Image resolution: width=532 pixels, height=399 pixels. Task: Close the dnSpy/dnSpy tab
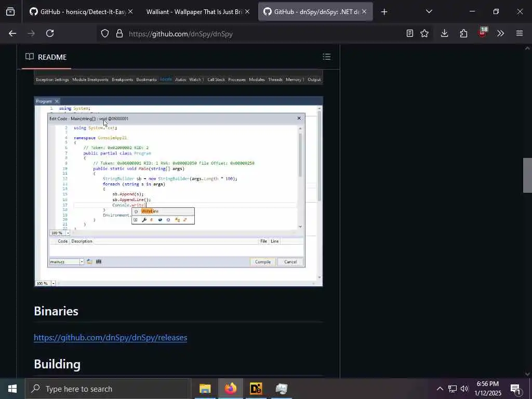point(364,12)
